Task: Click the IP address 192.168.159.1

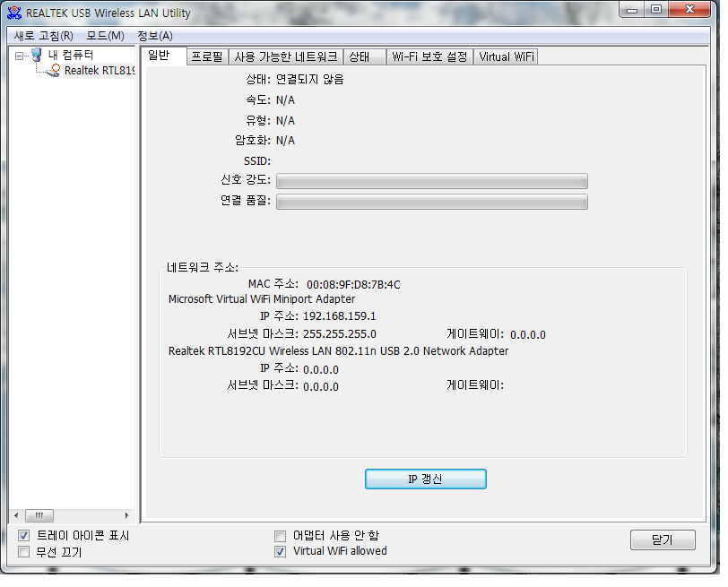Action: click(340, 316)
